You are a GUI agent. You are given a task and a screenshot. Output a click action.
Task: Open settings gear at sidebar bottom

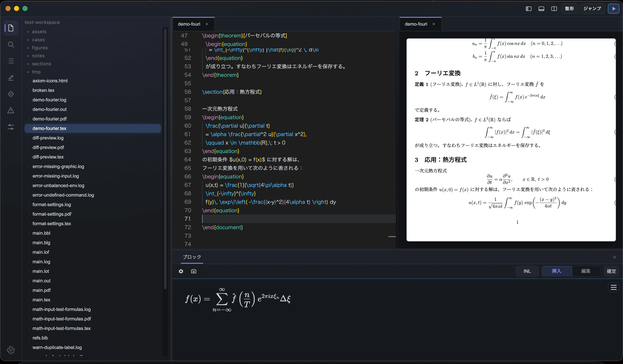pyautogui.click(x=11, y=350)
